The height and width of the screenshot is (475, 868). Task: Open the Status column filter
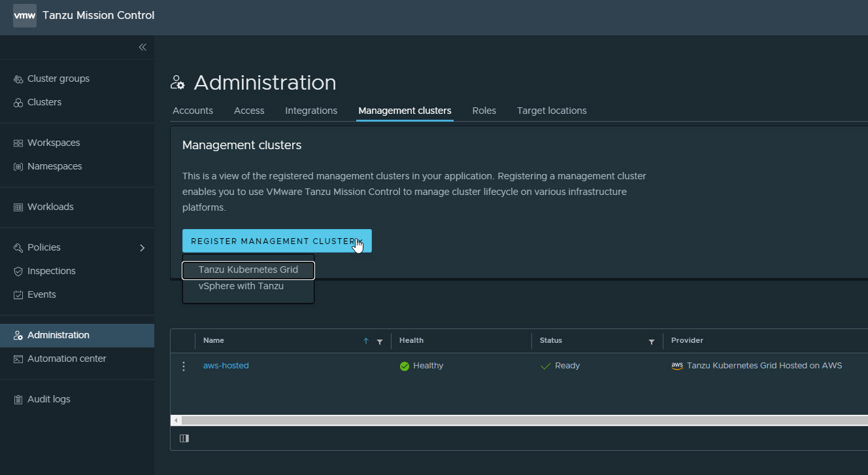click(x=651, y=342)
